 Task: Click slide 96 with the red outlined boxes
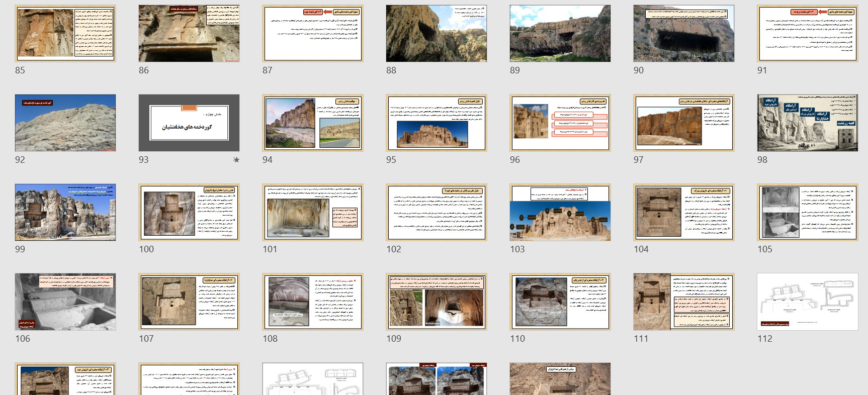tap(560, 123)
